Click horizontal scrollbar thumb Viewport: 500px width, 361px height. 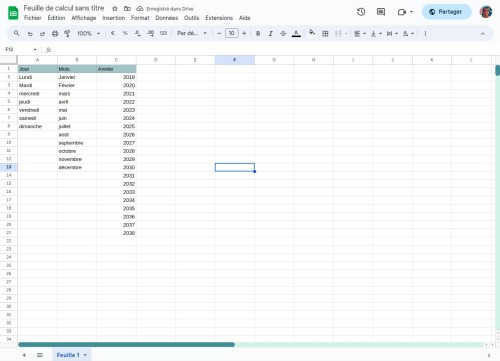tap(126, 344)
